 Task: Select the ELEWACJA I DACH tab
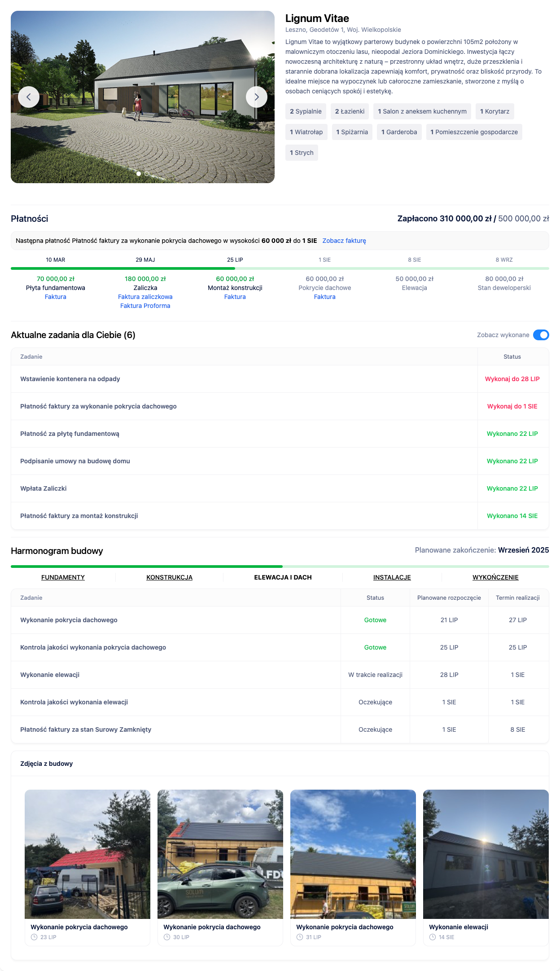pos(283,577)
